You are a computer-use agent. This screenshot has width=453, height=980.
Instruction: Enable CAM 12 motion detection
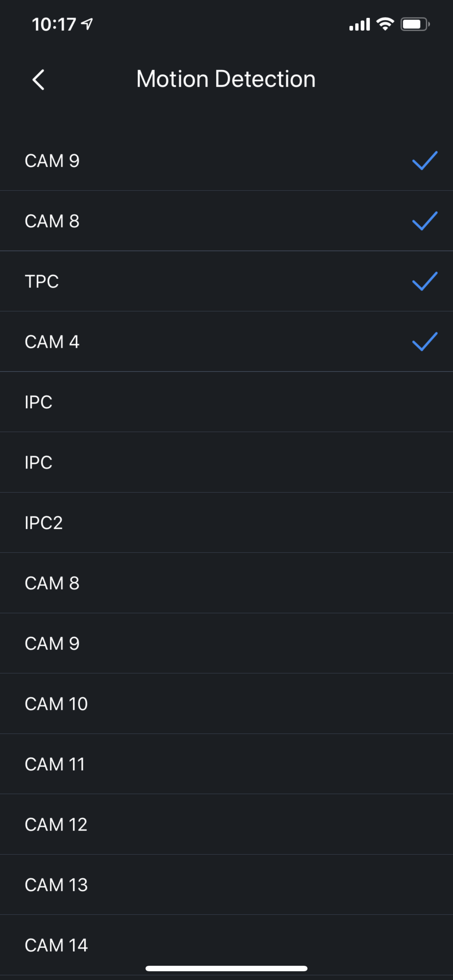pos(226,825)
